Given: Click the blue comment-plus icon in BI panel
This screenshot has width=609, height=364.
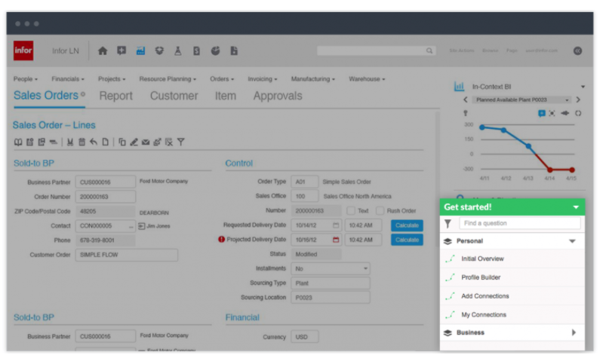Looking at the screenshot, I should click(x=541, y=113).
